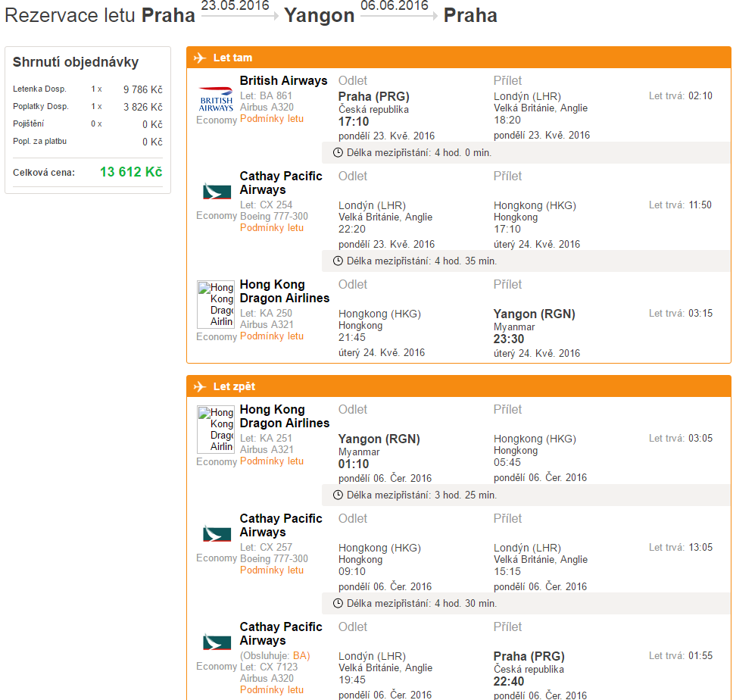The width and height of the screenshot is (733, 700).
Task: Click the Let: CX 257 flight number
Action: (x=266, y=547)
